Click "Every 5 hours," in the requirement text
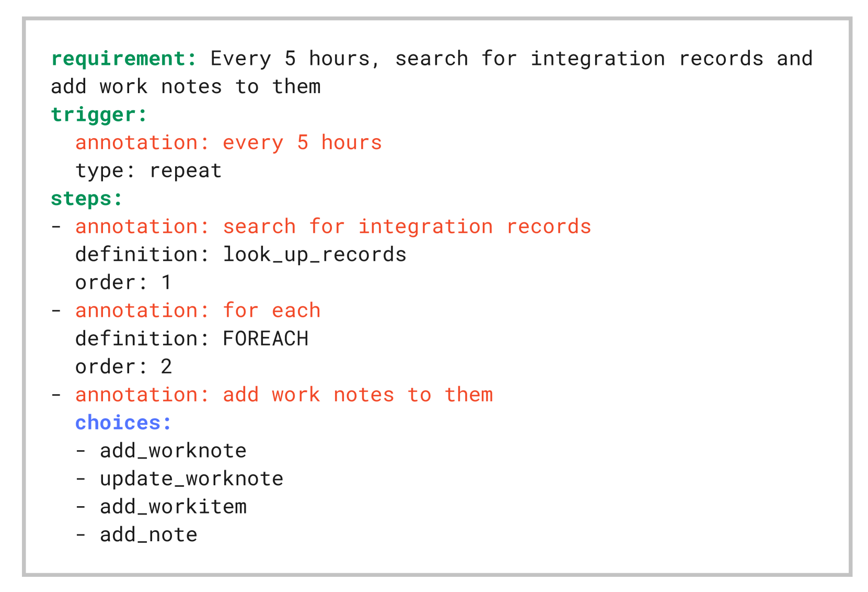This screenshot has width=868, height=592. coord(295,59)
